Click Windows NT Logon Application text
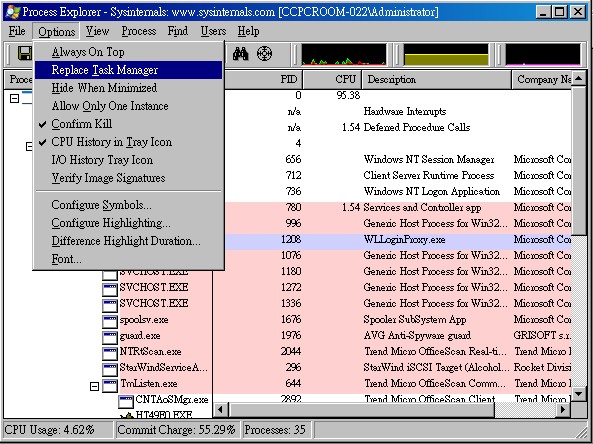The image size is (593, 444). point(432,191)
